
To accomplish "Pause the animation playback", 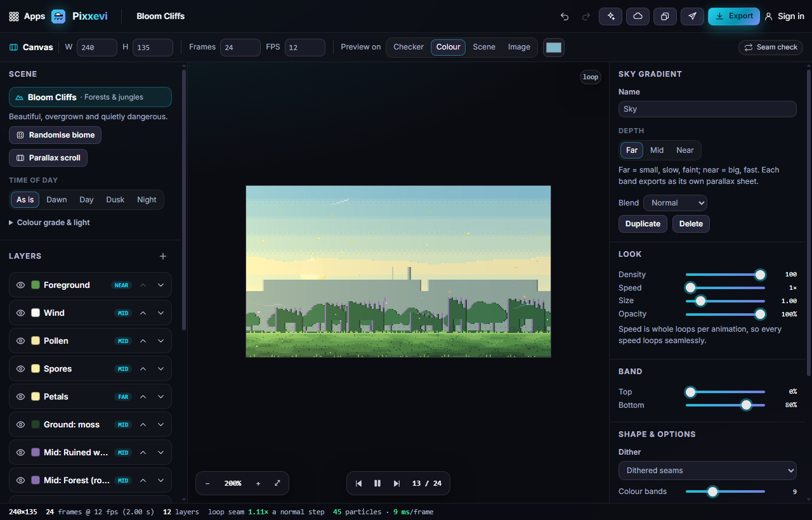I will pyautogui.click(x=377, y=483).
